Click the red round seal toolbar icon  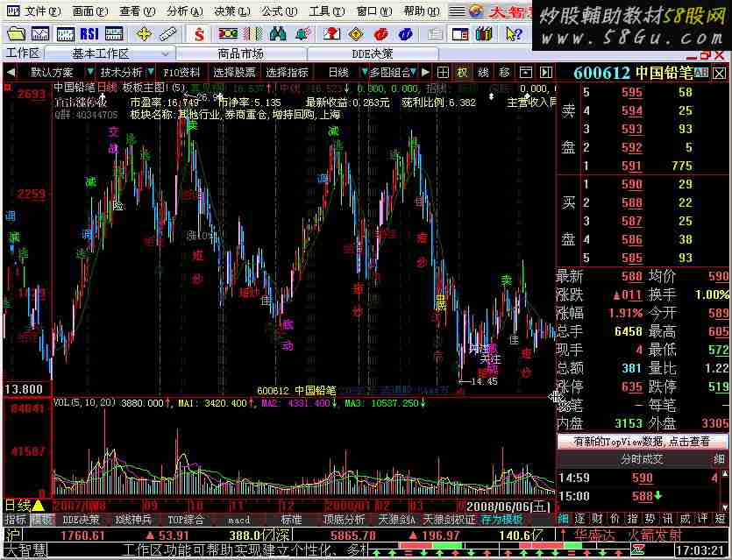[x=381, y=34]
